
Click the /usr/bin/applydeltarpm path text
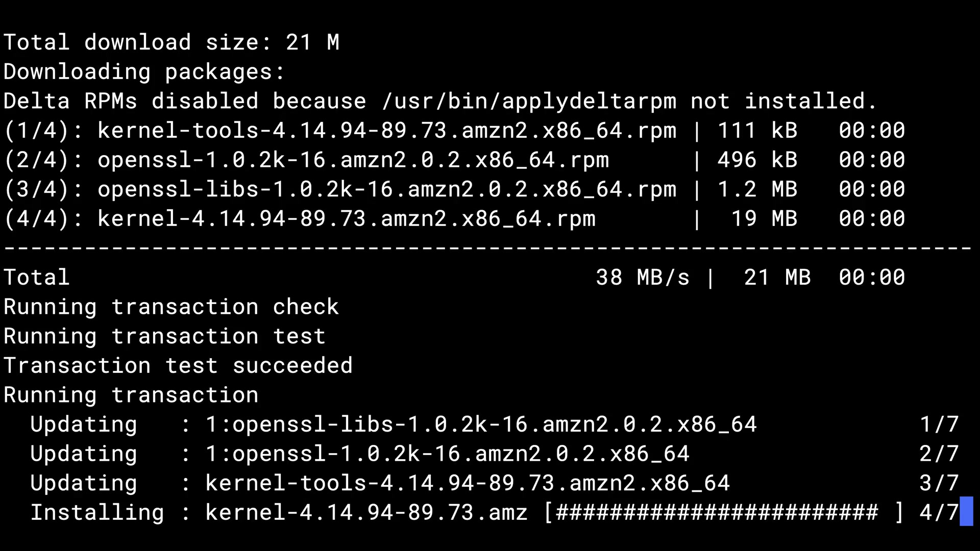[529, 102]
